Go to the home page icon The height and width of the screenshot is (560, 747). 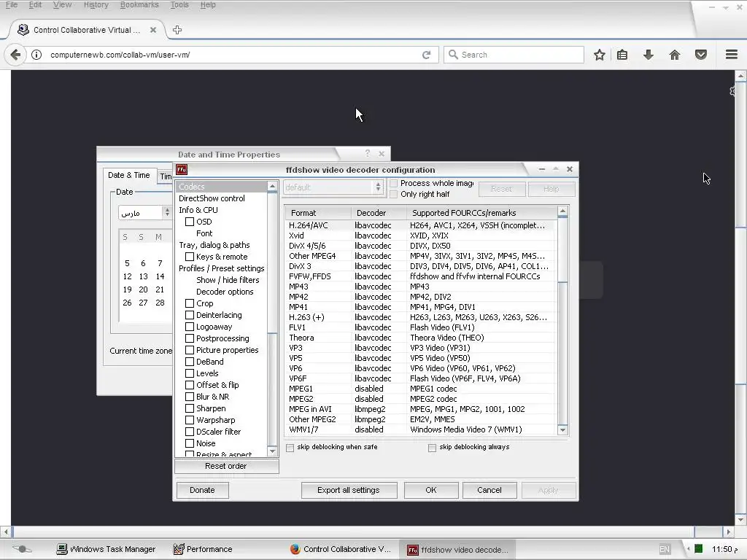click(x=675, y=55)
